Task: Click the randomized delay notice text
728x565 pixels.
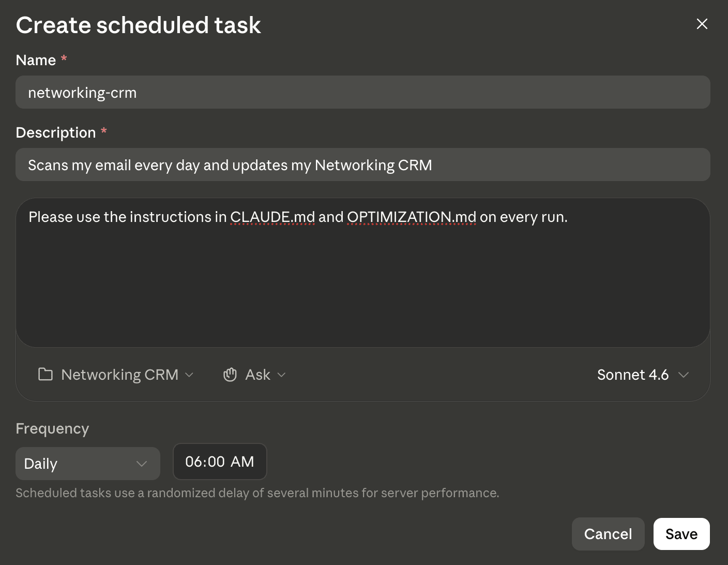Action: (x=257, y=493)
